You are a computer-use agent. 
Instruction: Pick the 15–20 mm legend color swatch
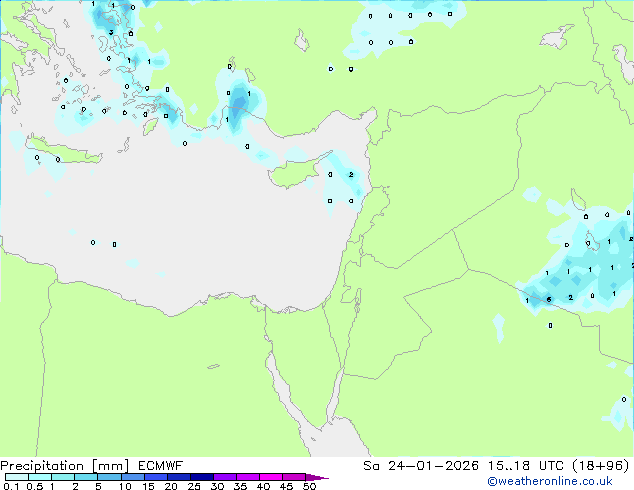pos(155,477)
